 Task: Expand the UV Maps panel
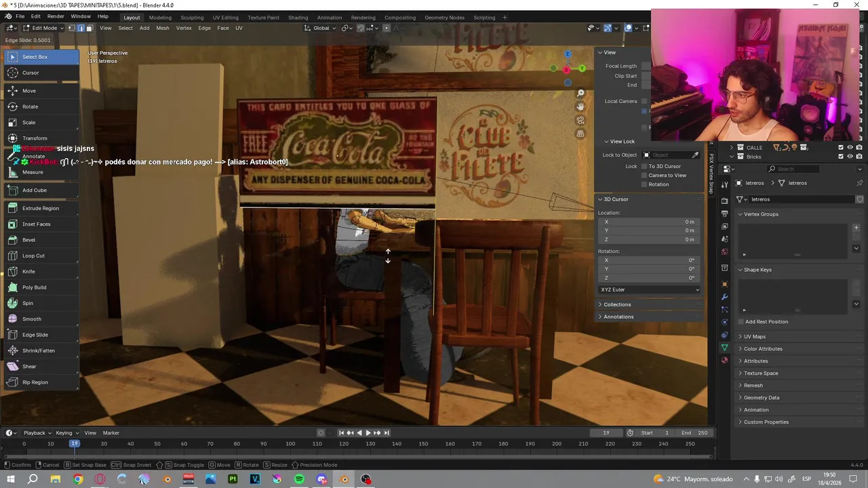(755, 336)
